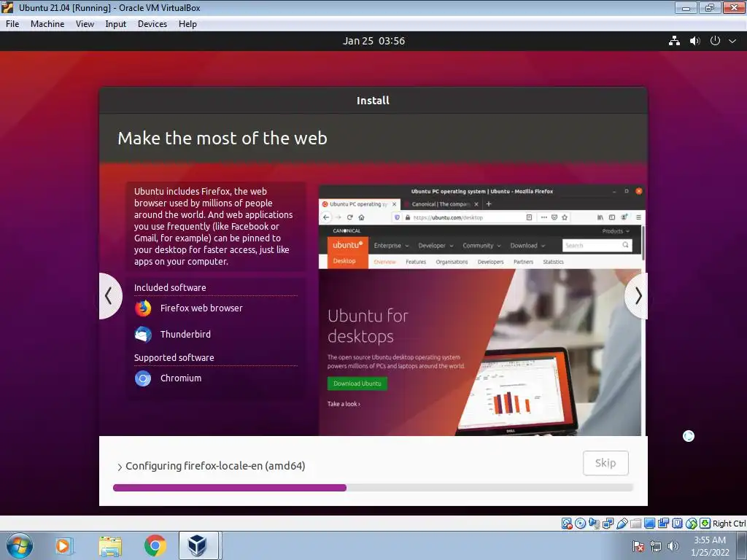Image resolution: width=747 pixels, height=560 pixels.
Task: Click the Ubuntu power icon in top bar
Action: 715,41
